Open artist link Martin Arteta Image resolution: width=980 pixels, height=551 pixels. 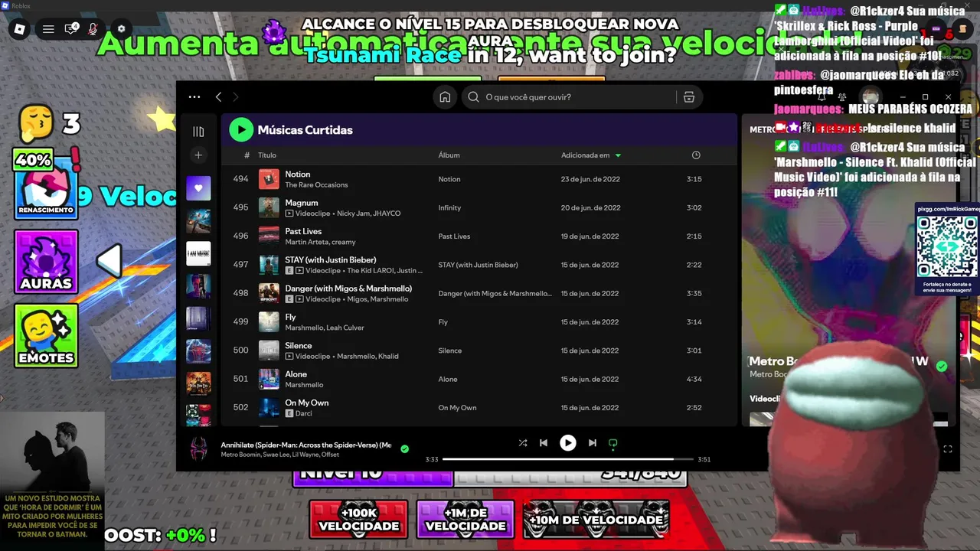click(306, 243)
